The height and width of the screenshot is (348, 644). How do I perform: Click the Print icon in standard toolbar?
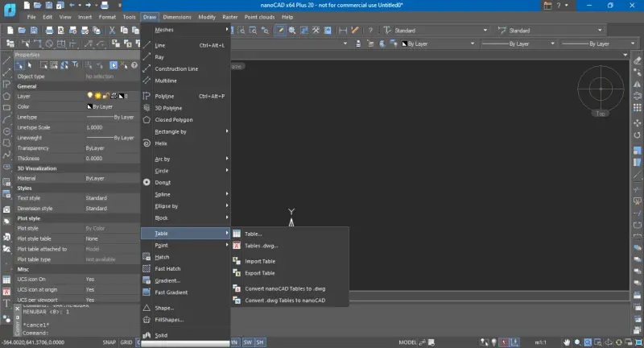pyautogui.click(x=49, y=31)
